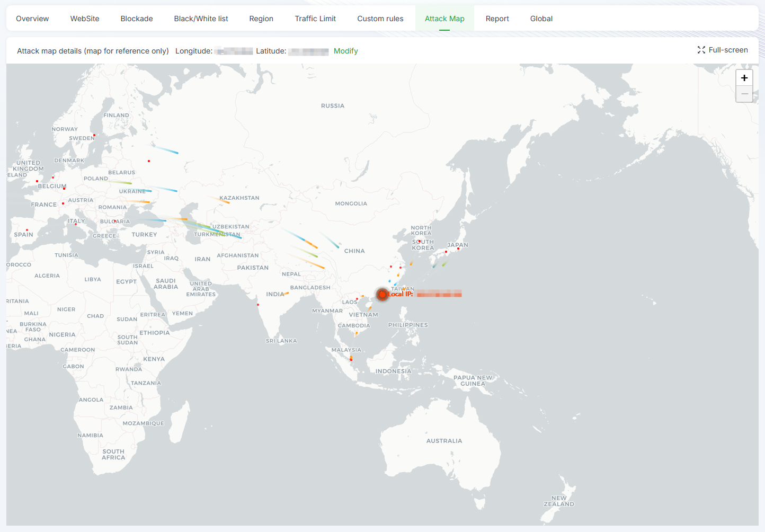
Task: Switch to the WebSite tab
Action: (85, 19)
